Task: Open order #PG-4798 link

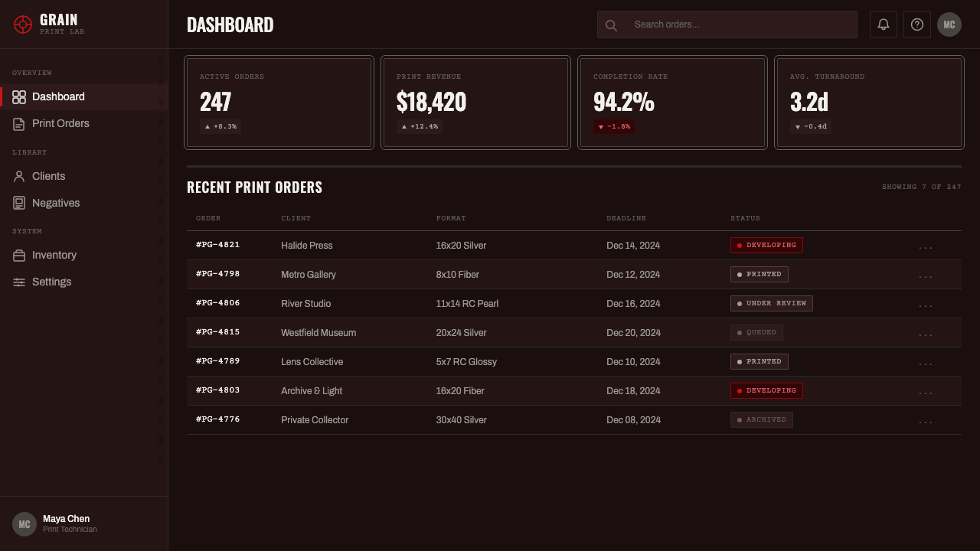Action: point(218,274)
